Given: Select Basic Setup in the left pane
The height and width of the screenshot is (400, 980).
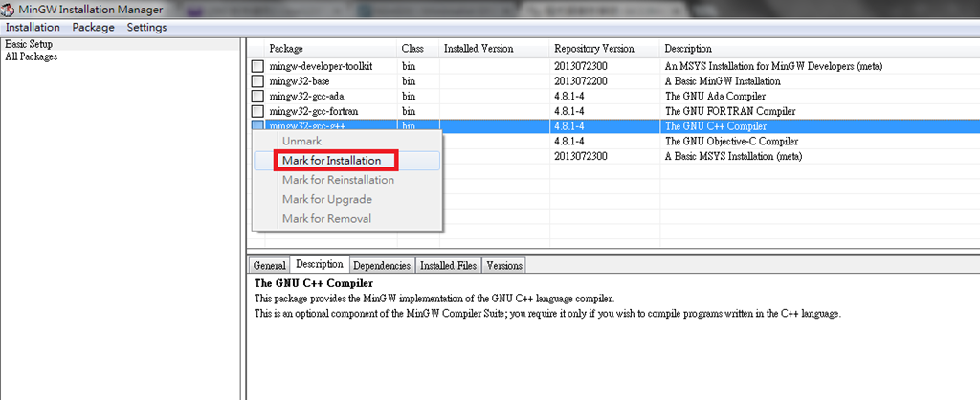Looking at the screenshot, I should click(x=29, y=44).
